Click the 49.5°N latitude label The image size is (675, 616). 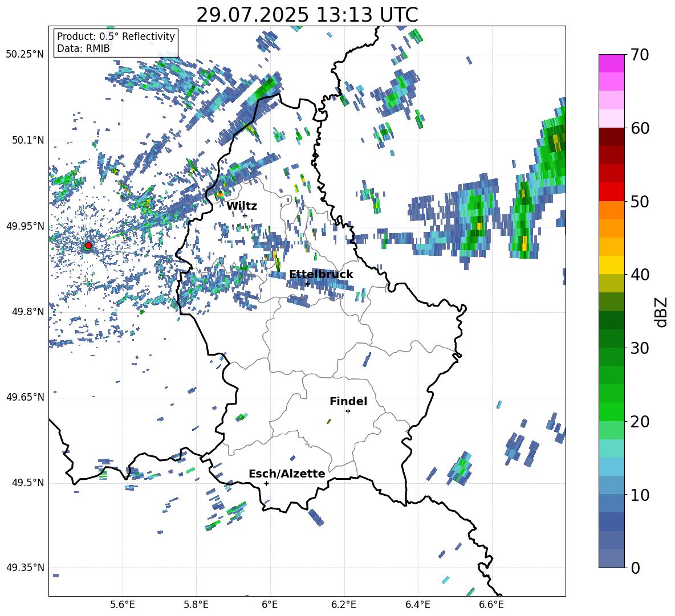(28, 483)
